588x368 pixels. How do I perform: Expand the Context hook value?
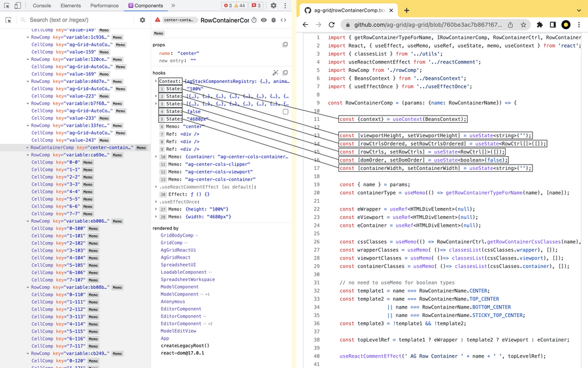pyautogui.click(x=156, y=81)
